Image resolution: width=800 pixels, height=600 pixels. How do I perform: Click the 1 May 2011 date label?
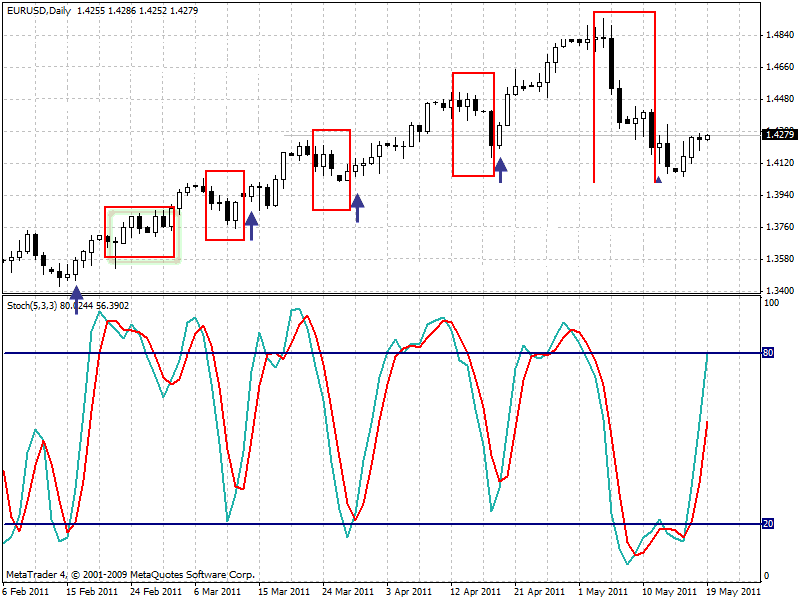pyautogui.click(x=603, y=592)
